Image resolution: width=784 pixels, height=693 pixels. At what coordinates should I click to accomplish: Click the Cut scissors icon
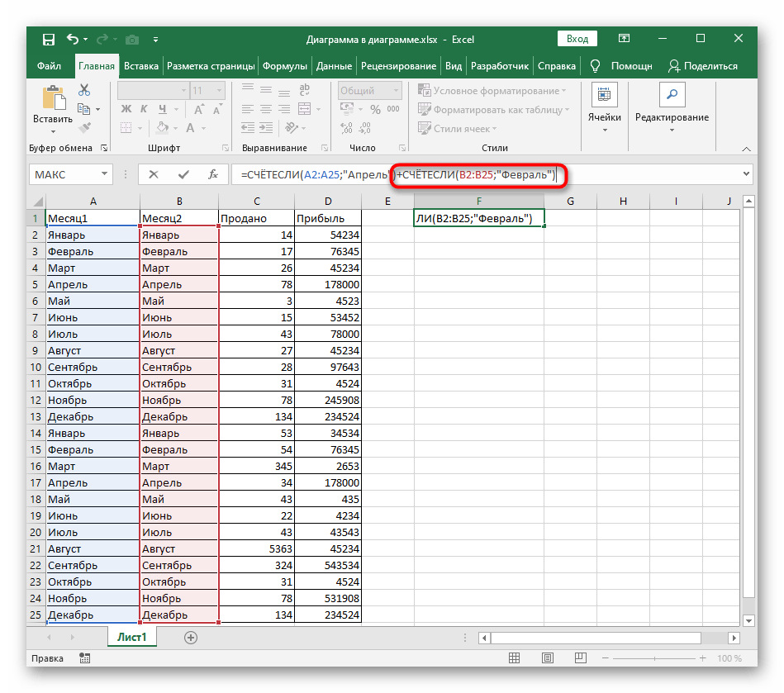tap(83, 91)
